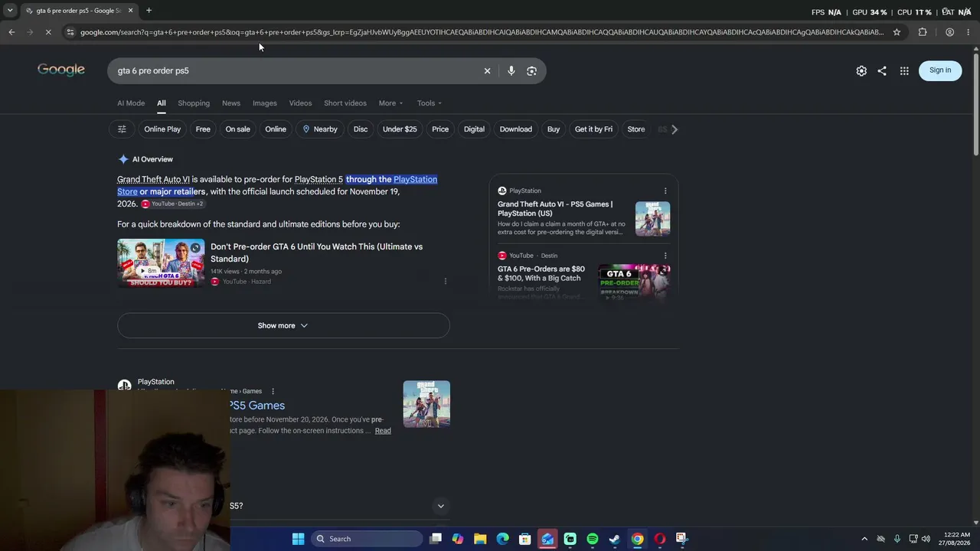Image resolution: width=980 pixels, height=551 pixels.
Task: Open Google Lens image search icon
Action: tap(531, 70)
